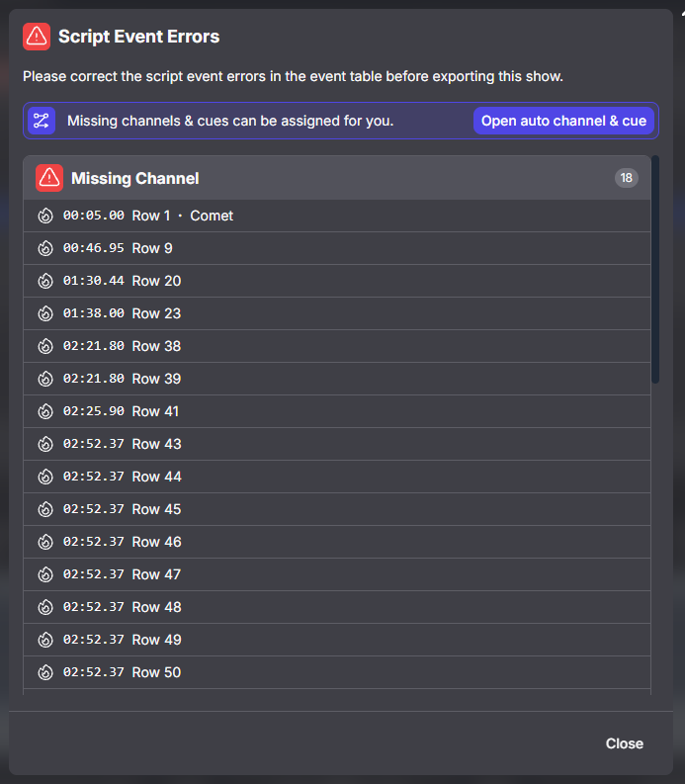Image resolution: width=685 pixels, height=784 pixels.
Task: Click the firework icon for Row 23
Action: point(45,313)
